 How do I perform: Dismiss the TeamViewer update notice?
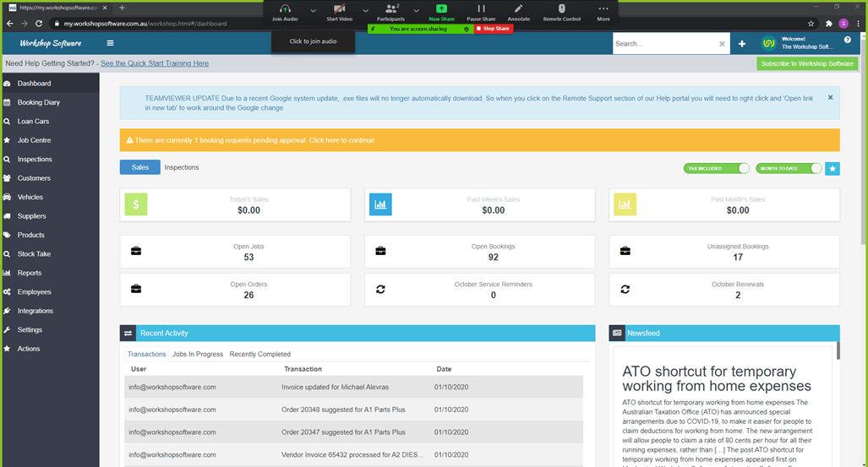(830, 97)
